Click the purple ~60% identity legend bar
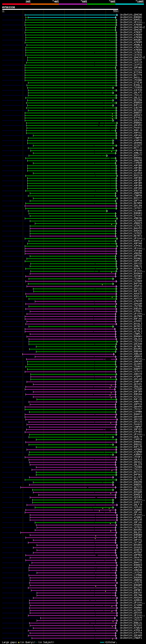 [73, 4]
